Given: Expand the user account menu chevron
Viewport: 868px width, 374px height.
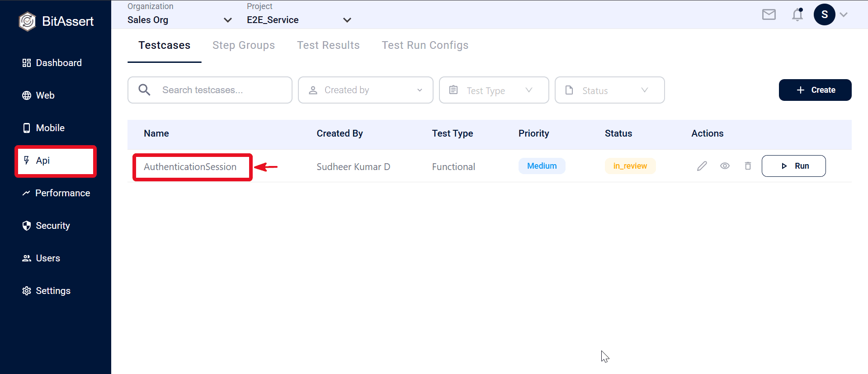Looking at the screenshot, I should [844, 14].
